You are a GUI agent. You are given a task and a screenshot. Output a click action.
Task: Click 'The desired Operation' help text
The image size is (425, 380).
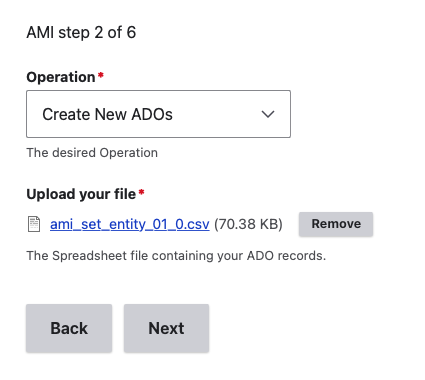tap(92, 153)
